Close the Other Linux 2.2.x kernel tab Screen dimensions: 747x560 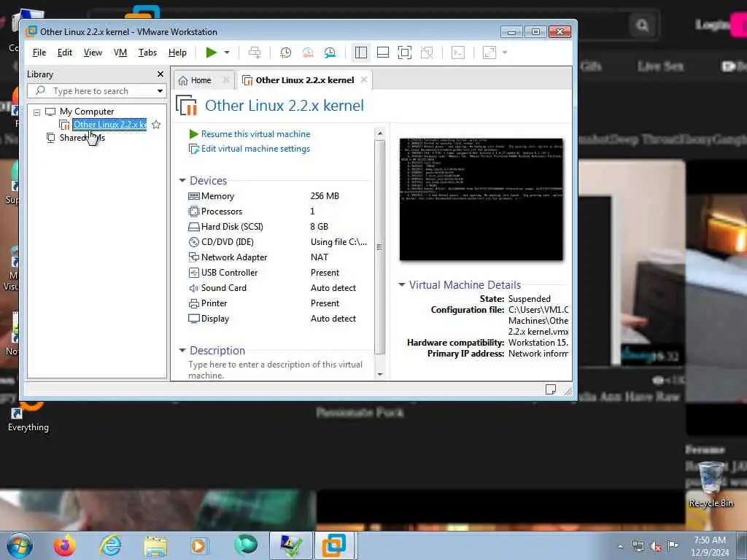pos(364,79)
